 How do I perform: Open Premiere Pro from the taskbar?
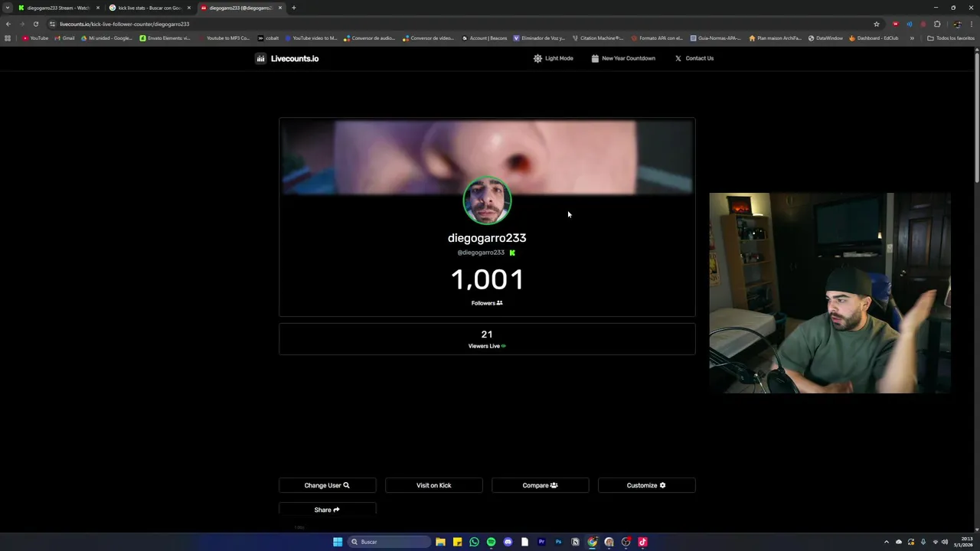541,542
